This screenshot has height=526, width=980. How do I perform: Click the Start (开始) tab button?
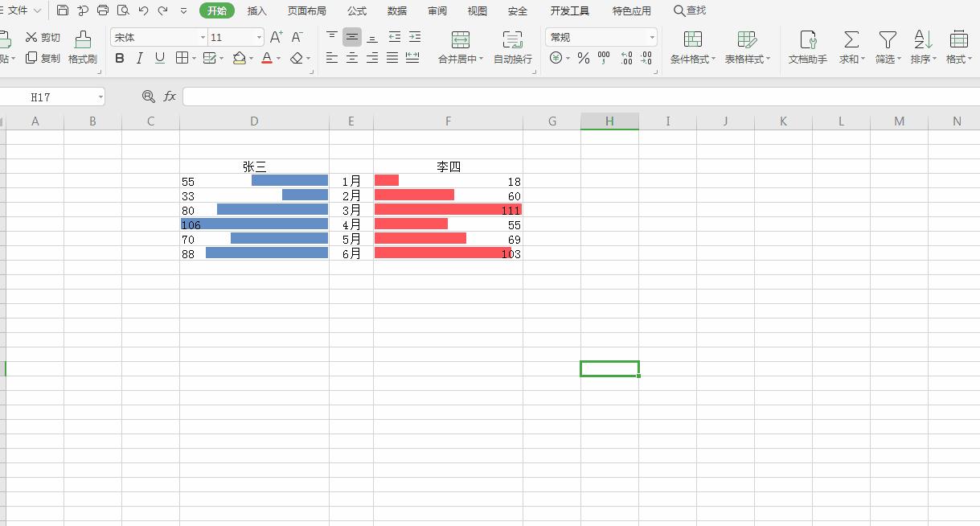point(217,10)
